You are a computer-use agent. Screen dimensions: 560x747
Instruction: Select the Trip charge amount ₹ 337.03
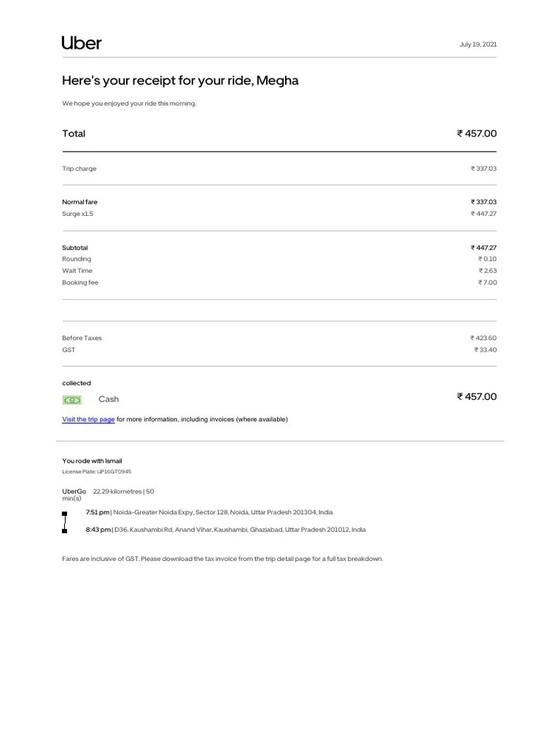pos(483,169)
